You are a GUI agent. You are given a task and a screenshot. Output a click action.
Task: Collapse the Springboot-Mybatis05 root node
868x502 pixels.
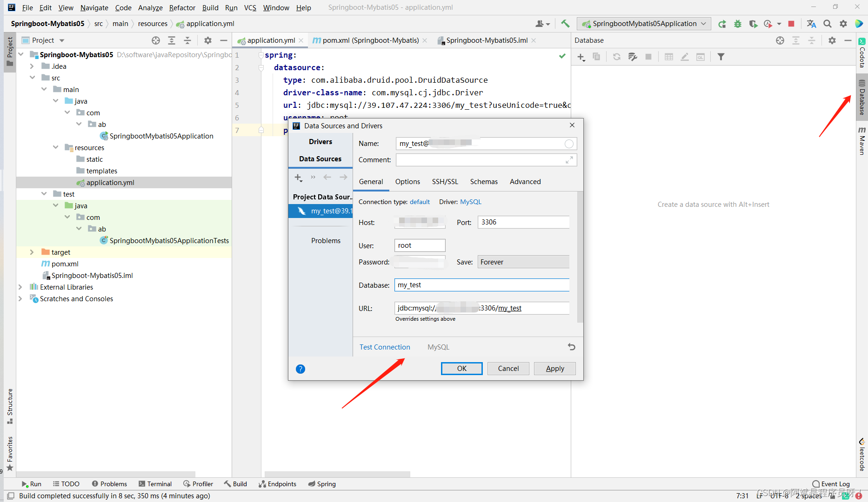coord(21,54)
